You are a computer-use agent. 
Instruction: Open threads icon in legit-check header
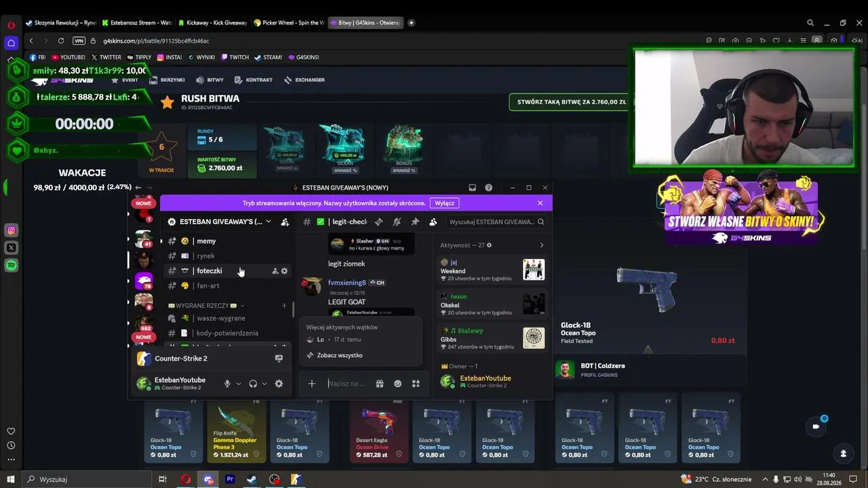click(x=379, y=222)
